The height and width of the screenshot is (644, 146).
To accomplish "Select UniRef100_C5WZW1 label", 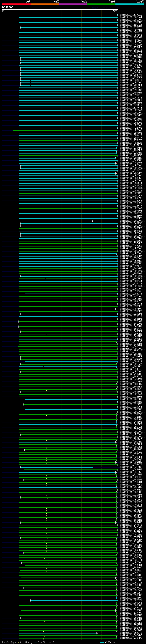I will point(131,58).
